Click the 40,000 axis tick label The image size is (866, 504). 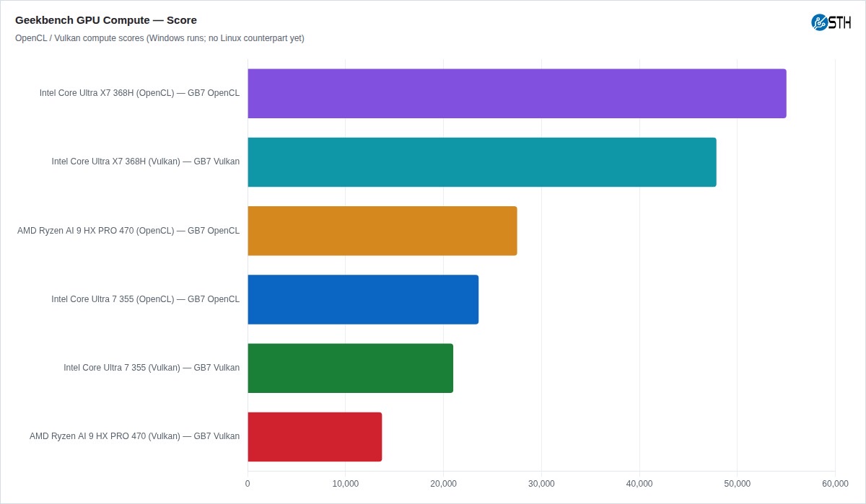point(639,484)
